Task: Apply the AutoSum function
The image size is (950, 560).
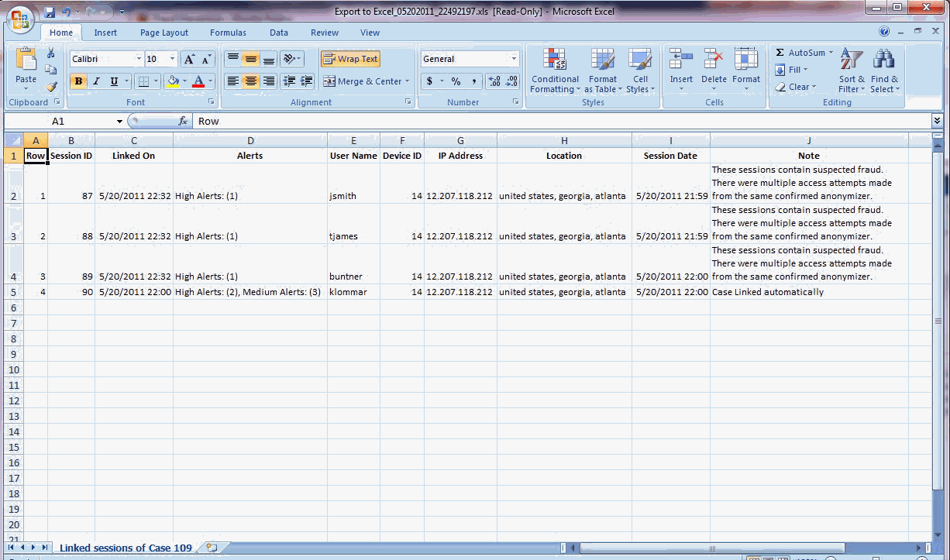Action: (x=804, y=52)
